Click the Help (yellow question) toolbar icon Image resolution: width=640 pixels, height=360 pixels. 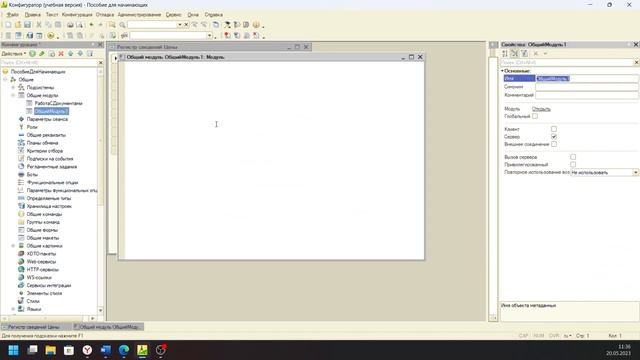click(256, 25)
